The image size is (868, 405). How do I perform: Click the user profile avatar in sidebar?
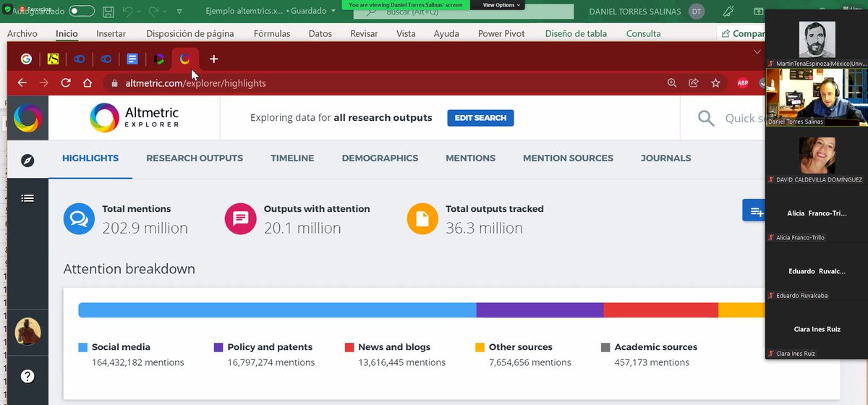[27, 332]
